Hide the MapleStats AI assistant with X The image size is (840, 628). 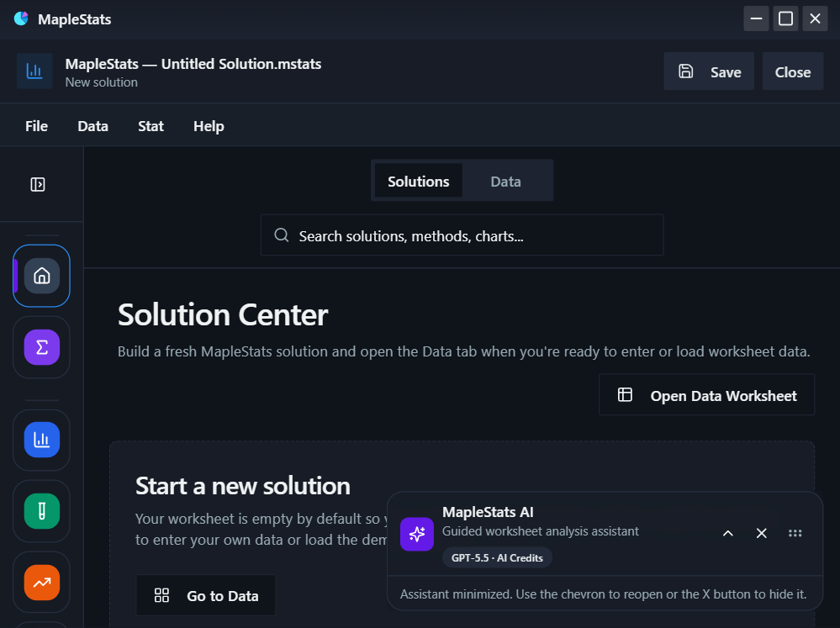point(761,533)
